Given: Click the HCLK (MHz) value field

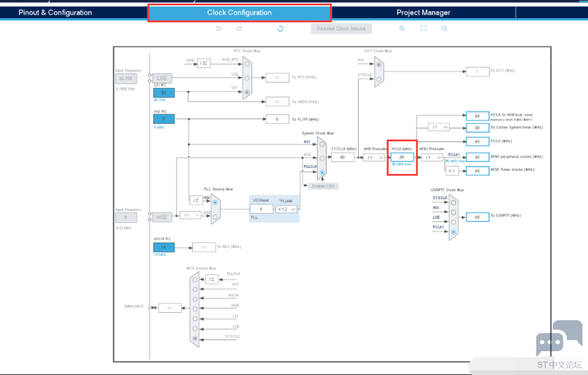Looking at the screenshot, I should click(402, 157).
